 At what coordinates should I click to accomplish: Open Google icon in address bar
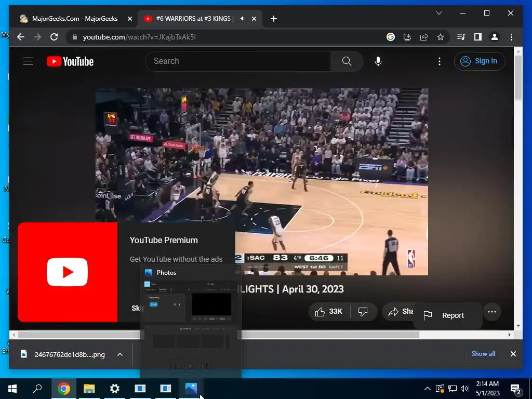pos(391,37)
